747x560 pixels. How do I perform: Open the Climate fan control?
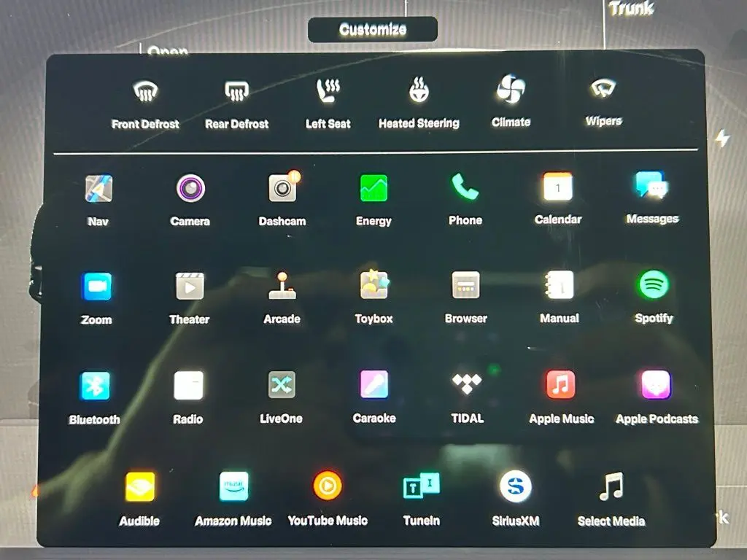(x=511, y=101)
